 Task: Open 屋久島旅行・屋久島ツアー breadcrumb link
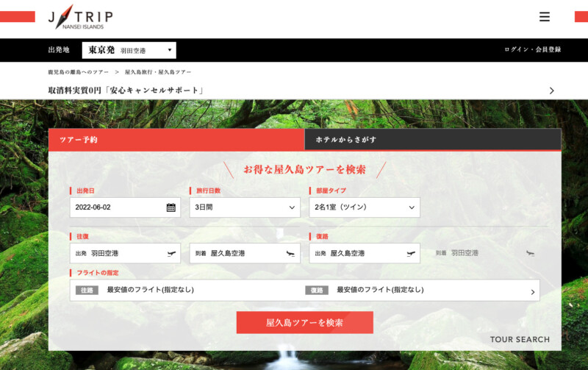coord(158,71)
